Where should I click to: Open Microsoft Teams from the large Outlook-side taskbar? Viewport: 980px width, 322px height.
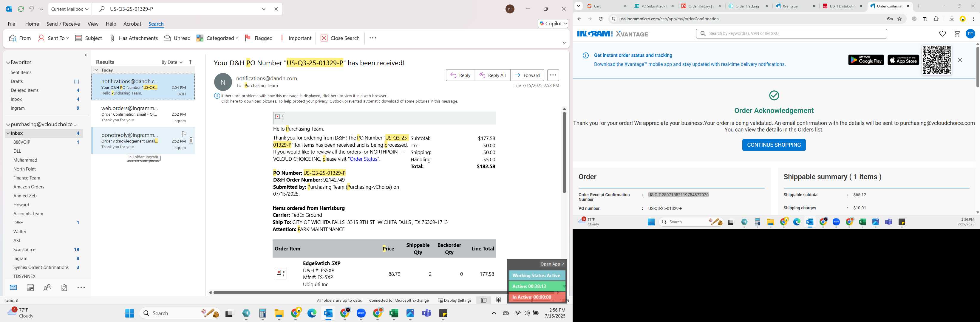[426, 313]
